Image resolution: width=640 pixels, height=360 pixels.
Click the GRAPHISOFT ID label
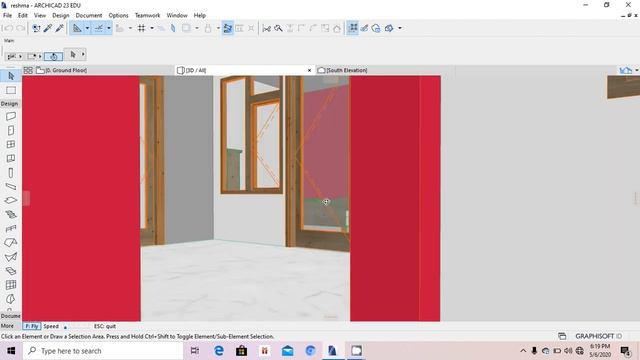pyautogui.click(x=599, y=336)
